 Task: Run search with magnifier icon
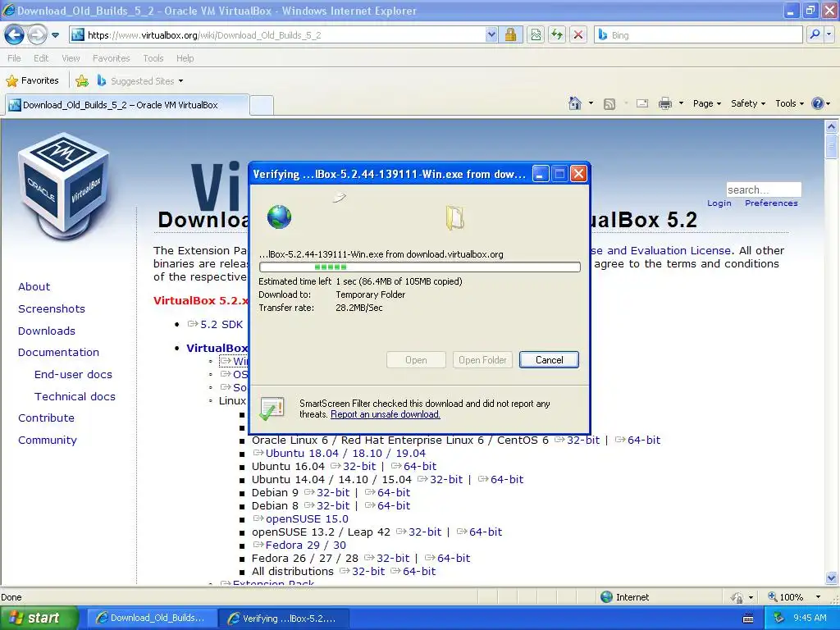coord(815,35)
